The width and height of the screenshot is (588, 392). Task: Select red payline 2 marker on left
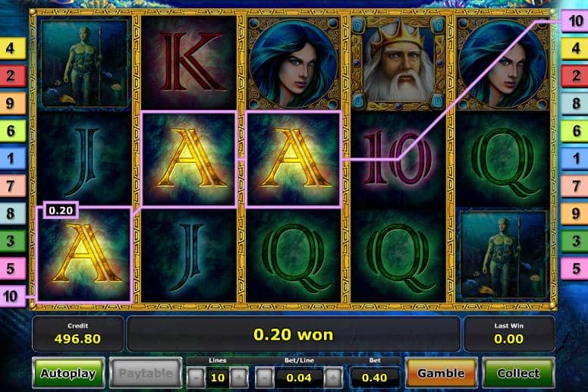pyautogui.click(x=12, y=76)
